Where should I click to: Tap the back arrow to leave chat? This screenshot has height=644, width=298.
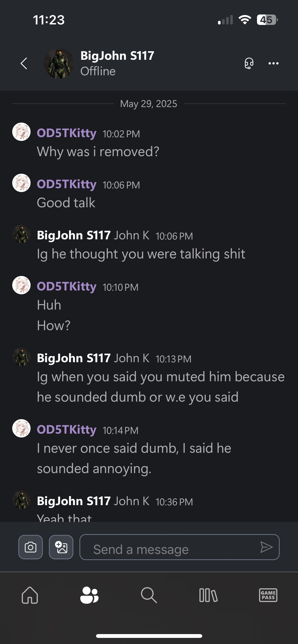pyautogui.click(x=24, y=63)
